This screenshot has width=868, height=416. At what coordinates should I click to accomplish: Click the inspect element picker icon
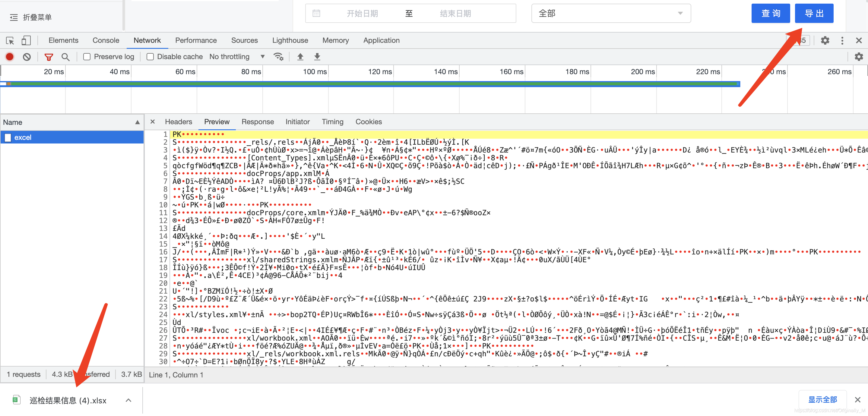tap(10, 41)
